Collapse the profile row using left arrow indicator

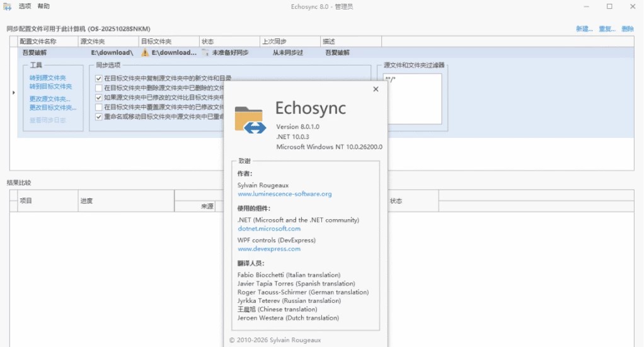click(14, 93)
